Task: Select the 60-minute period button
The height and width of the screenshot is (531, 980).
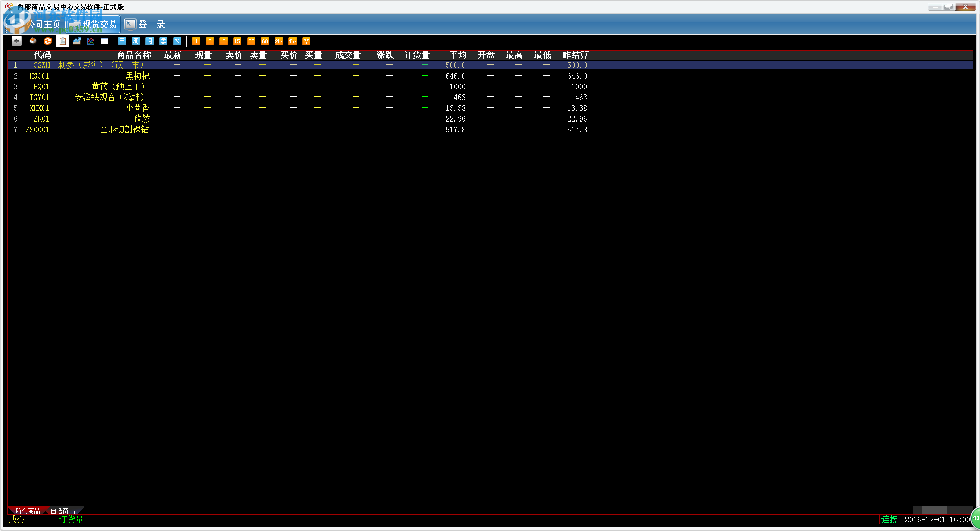Action: (x=265, y=41)
